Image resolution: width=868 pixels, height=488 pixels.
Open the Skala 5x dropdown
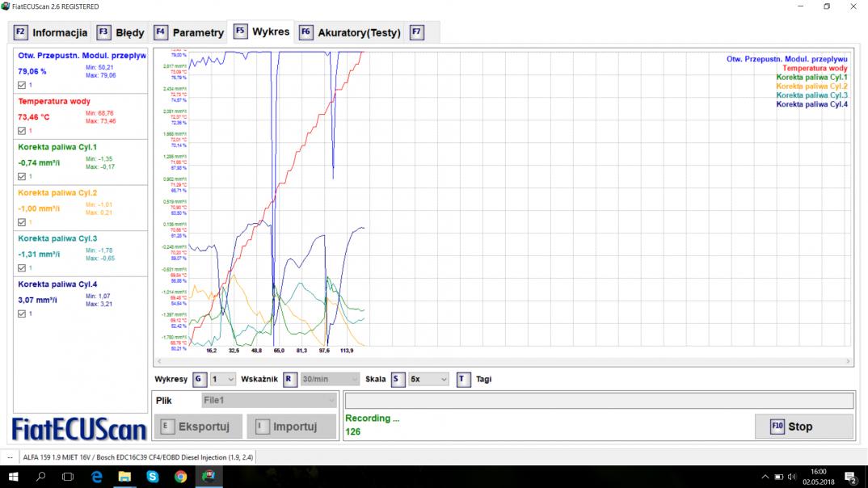[x=428, y=379]
